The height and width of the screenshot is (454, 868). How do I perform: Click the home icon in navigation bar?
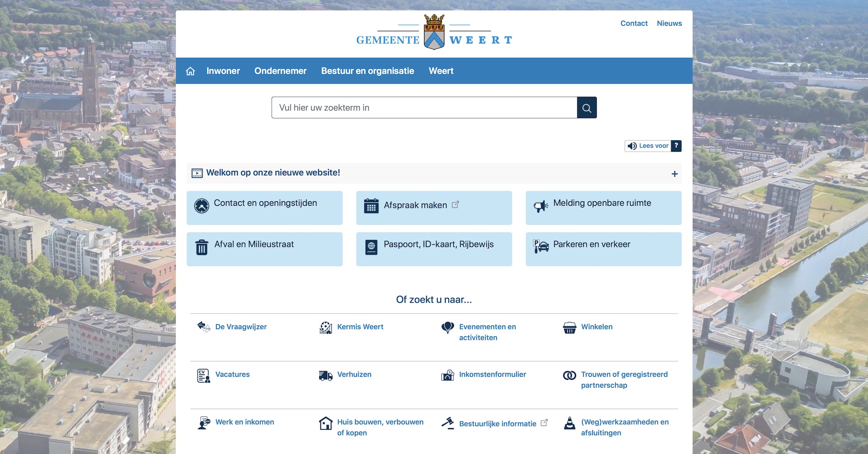tap(190, 71)
